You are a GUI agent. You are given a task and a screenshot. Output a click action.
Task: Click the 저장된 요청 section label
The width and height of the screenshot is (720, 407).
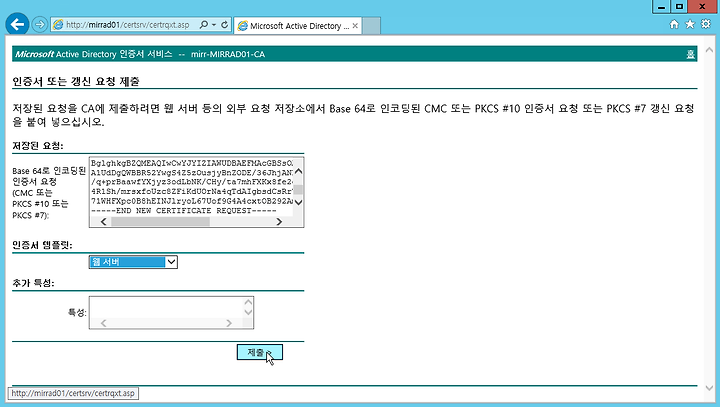tap(38, 146)
